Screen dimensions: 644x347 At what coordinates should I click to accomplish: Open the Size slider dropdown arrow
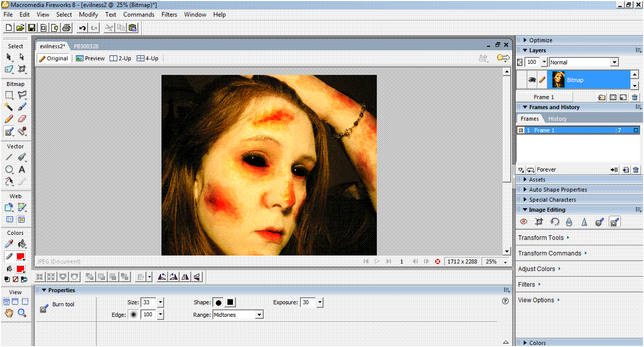point(160,303)
